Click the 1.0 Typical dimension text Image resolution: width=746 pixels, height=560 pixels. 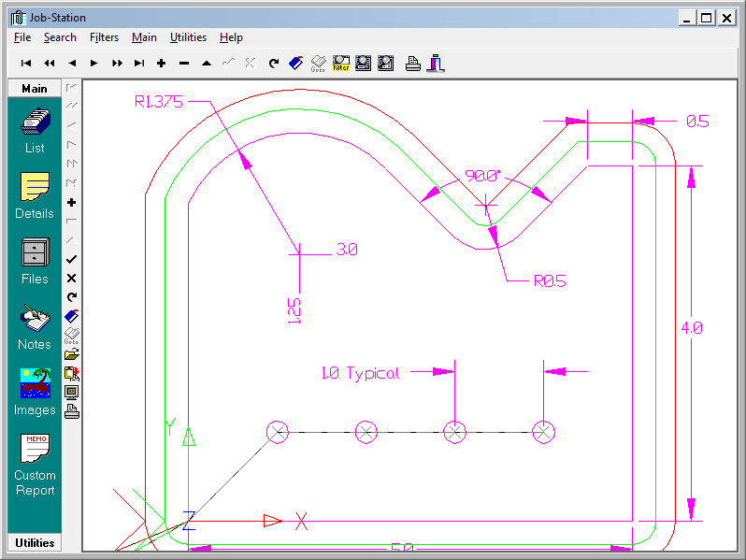pos(360,374)
